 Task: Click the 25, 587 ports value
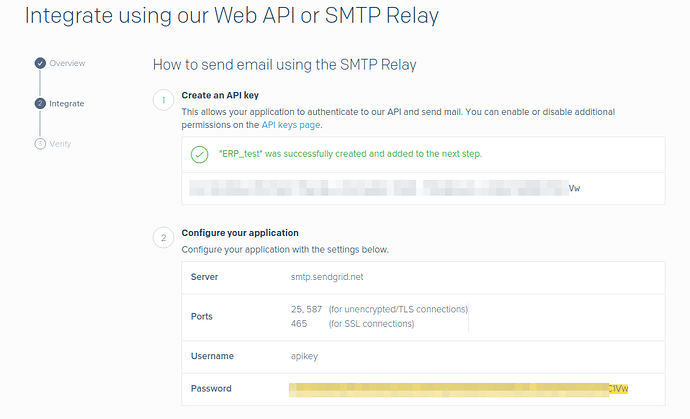point(305,309)
